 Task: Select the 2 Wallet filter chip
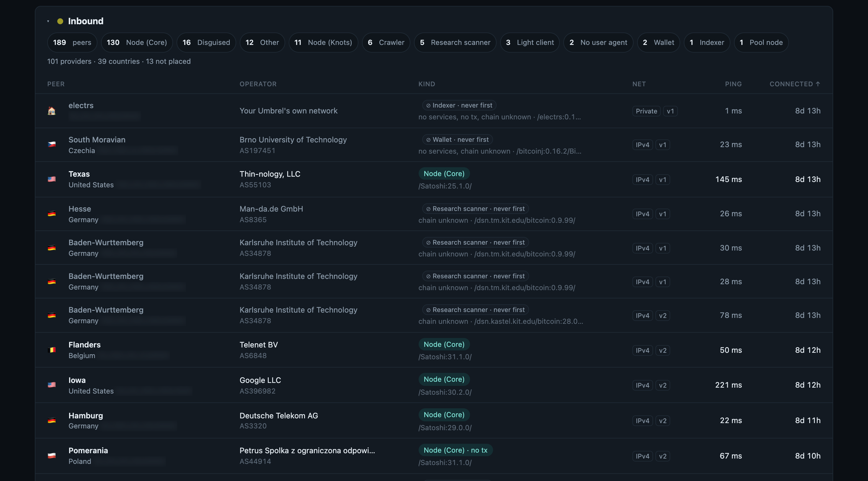658,43
